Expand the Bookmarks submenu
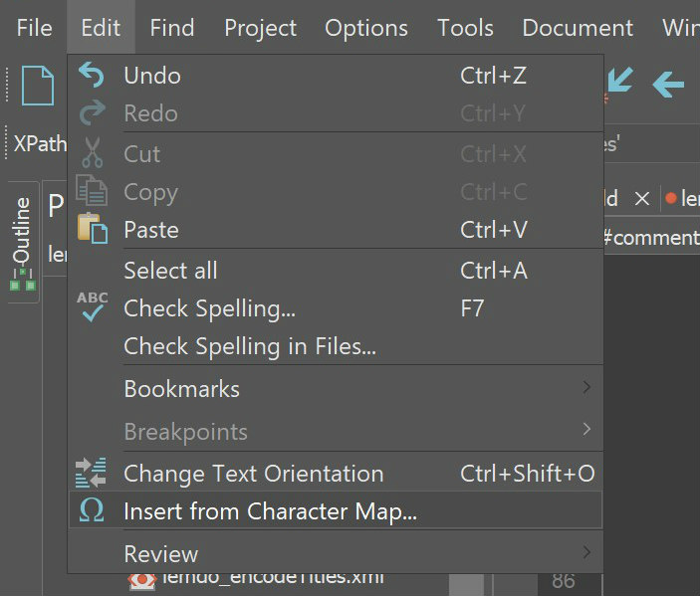The width and height of the screenshot is (700, 596). (336, 389)
